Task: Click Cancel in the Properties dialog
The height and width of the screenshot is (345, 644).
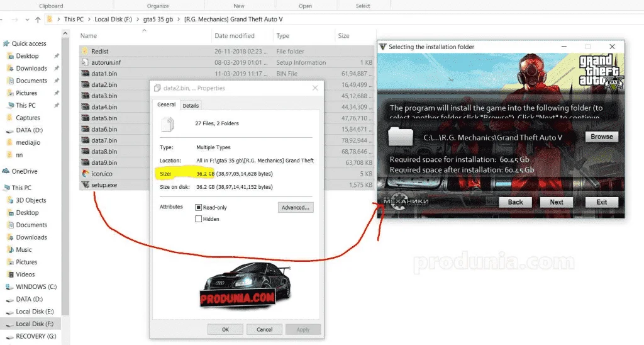Action: (x=265, y=329)
